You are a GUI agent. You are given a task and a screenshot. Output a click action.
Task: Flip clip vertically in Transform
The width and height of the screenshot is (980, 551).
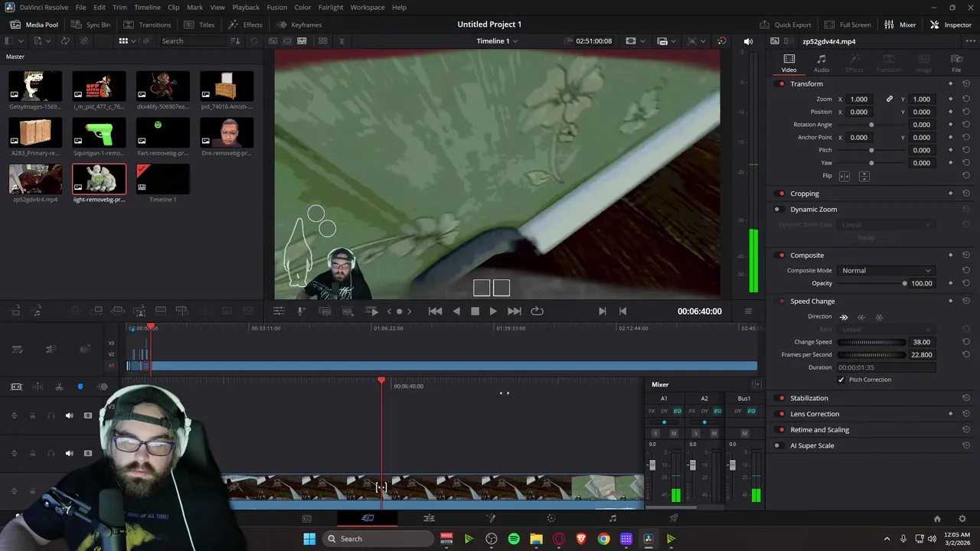click(x=864, y=176)
